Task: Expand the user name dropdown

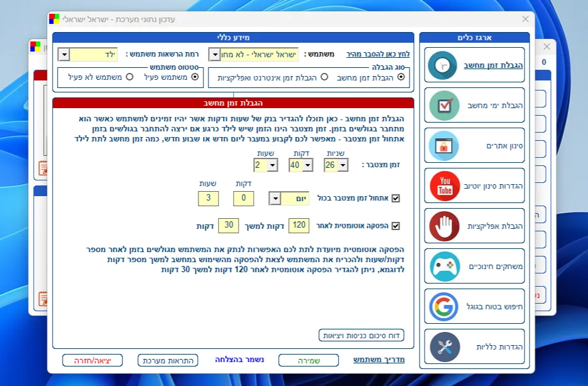Action: (214, 55)
